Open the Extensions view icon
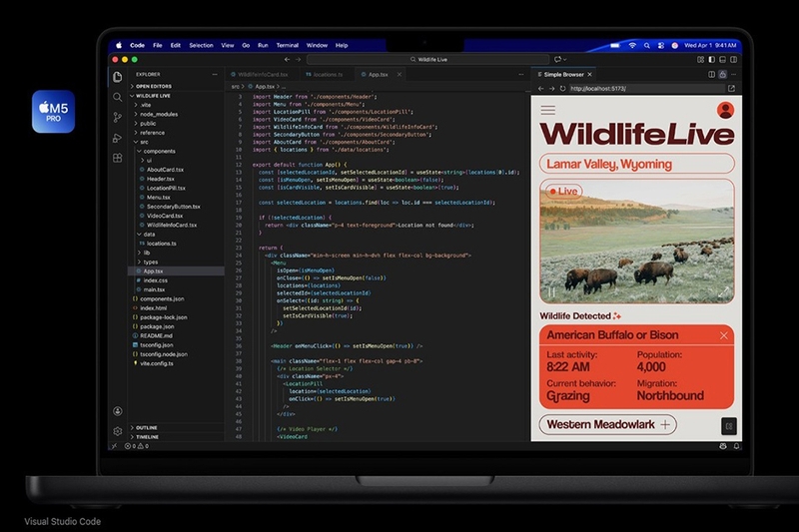Screen dimensions: 799x532 coord(117,158)
